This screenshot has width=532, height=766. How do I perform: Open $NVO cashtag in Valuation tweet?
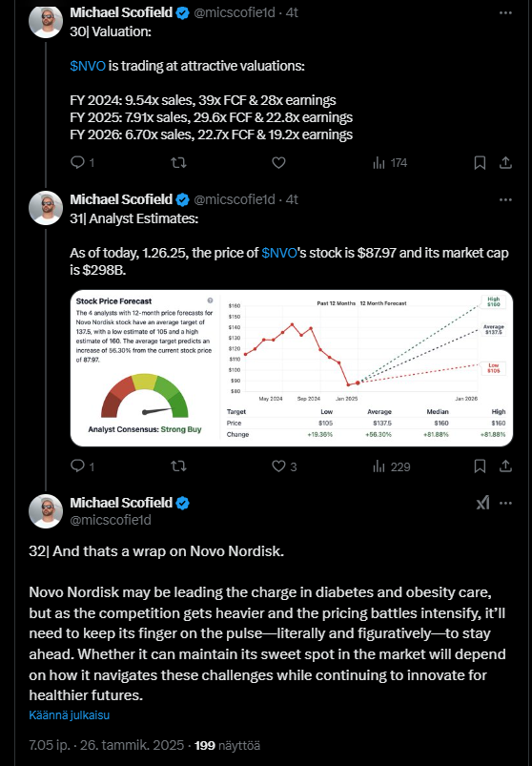coord(88,66)
